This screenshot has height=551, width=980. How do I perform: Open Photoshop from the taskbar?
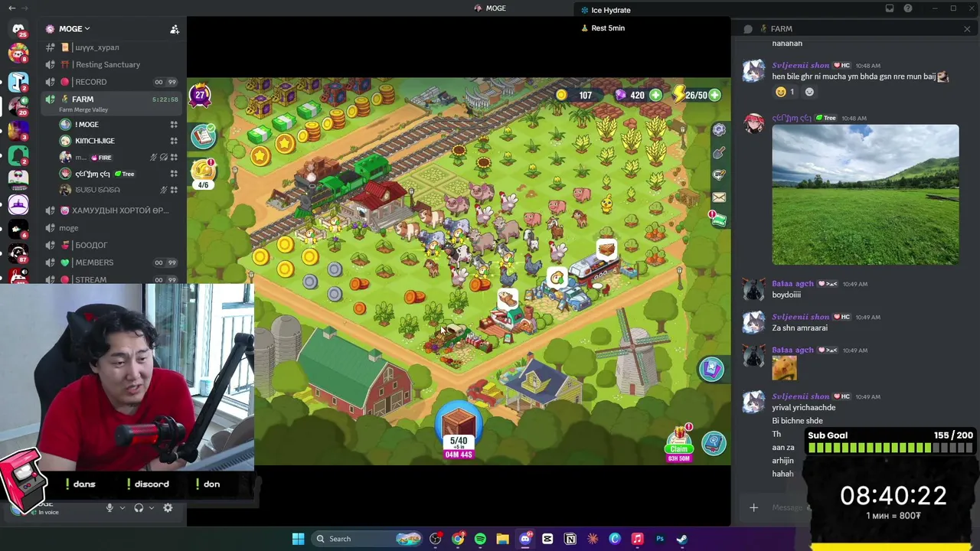point(659,539)
